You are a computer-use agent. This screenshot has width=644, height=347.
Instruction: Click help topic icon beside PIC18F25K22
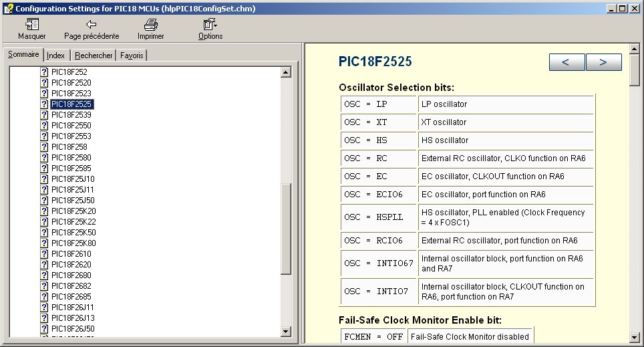pos(44,221)
